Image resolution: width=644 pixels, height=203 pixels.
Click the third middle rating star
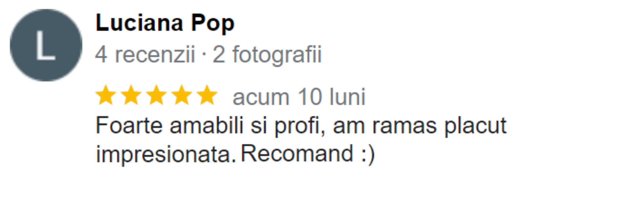coord(156,95)
